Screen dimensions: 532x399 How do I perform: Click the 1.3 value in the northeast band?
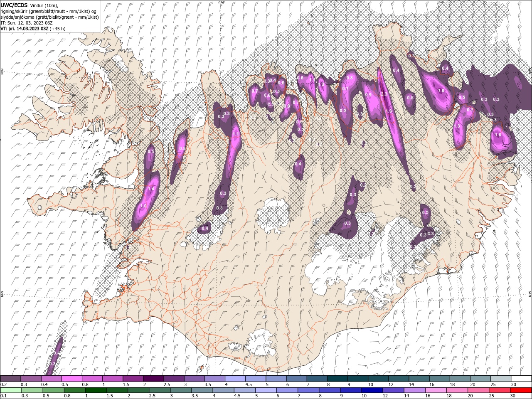pyautogui.click(x=457, y=126)
